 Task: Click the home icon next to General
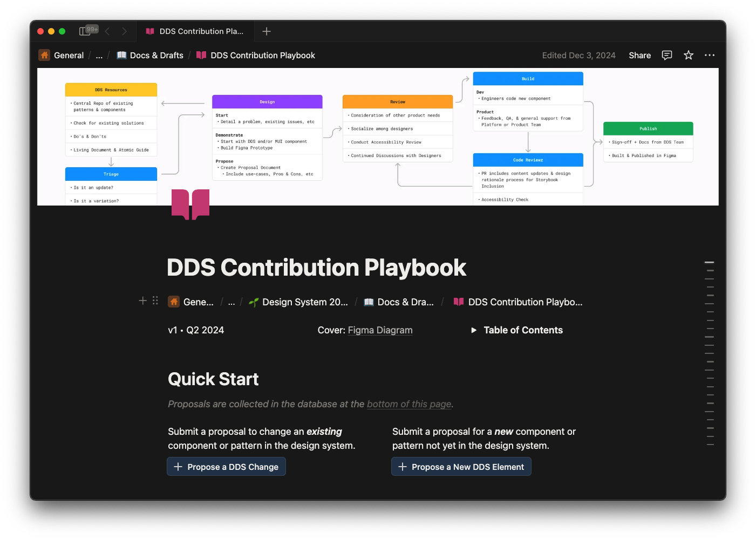44,55
